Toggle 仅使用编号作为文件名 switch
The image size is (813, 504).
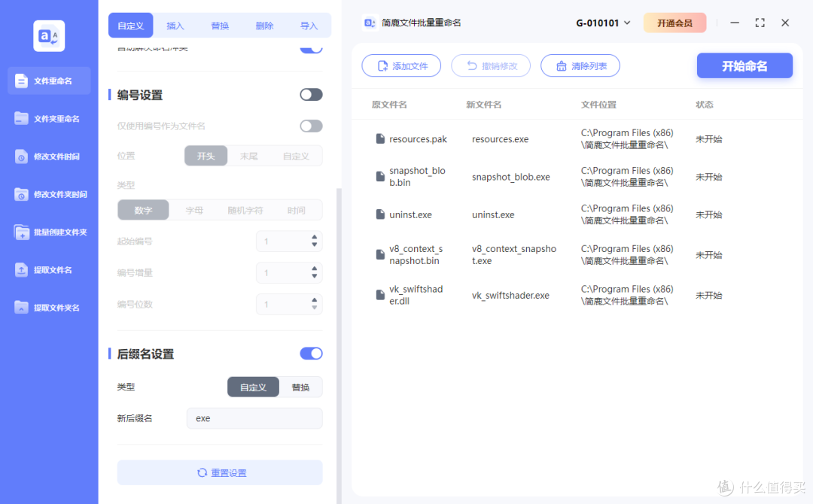coord(311,126)
